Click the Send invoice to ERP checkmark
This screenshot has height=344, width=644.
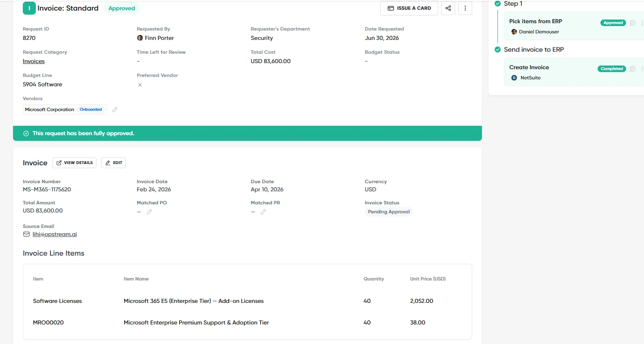[x=497, y=50]
